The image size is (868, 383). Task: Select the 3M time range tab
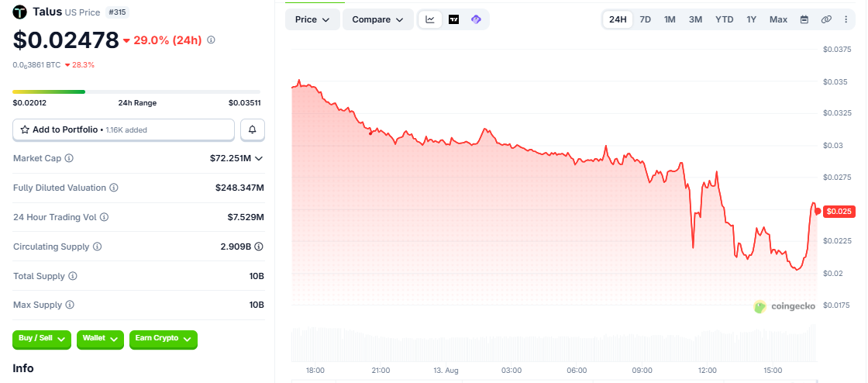695,19
